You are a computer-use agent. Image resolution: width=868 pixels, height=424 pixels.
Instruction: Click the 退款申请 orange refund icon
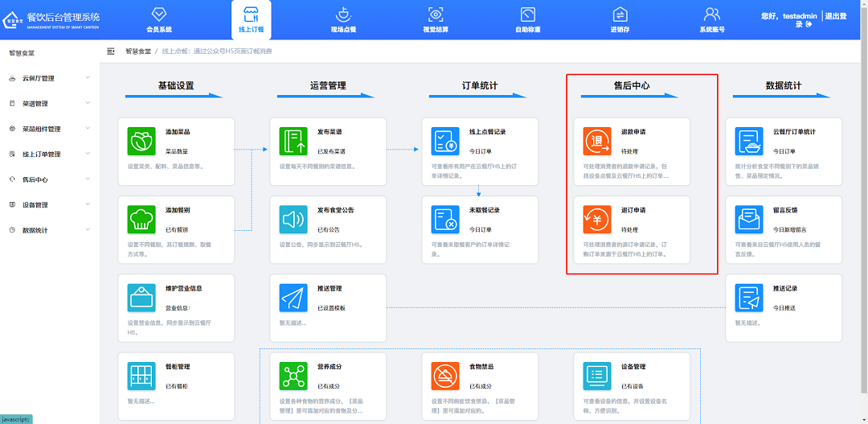[597, 141]
